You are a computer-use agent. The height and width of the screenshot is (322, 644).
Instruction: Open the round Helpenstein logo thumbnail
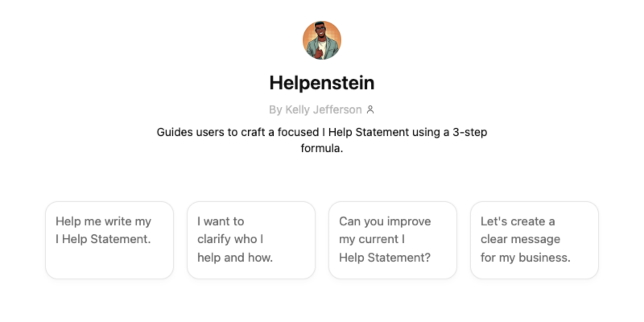coord(322,40)
